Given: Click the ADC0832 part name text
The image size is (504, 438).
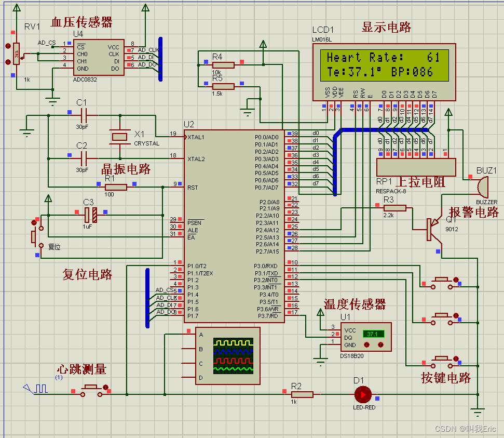Looking at the screenshot, I should point(85,79).
